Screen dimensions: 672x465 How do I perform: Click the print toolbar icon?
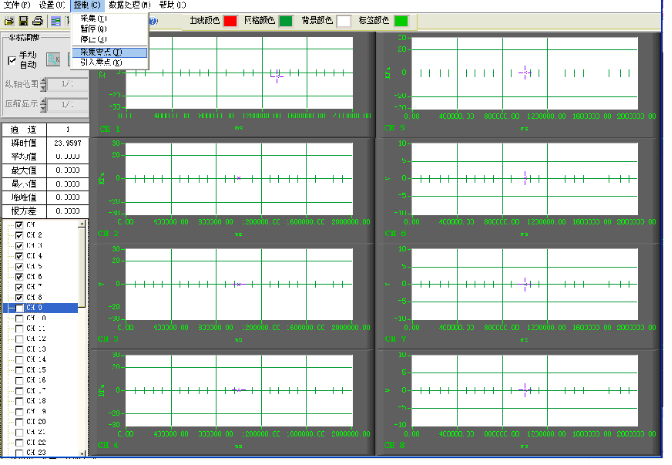(38, 21)
